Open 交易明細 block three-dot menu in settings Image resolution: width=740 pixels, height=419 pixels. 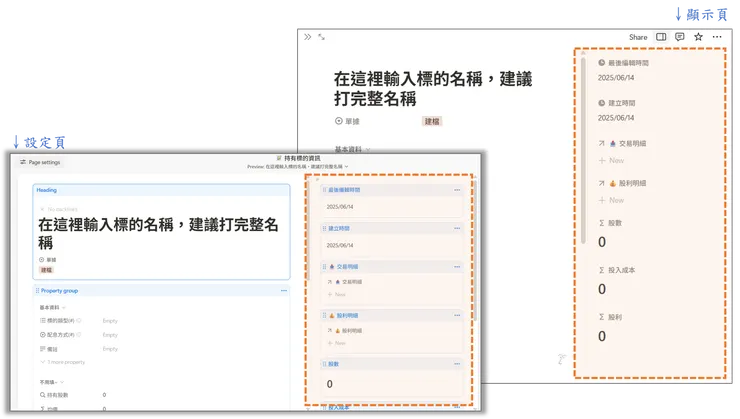point(457,267)
